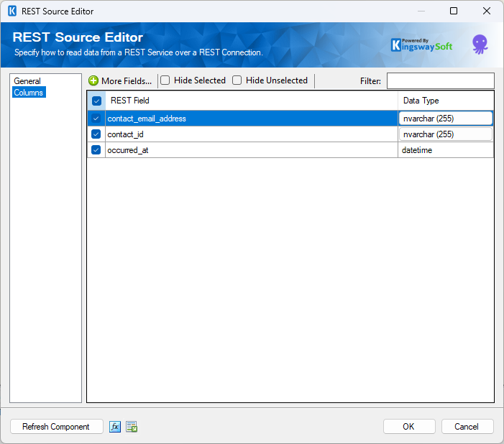Click the documentation icon beside fx button
Screen dimensions: 504x444
(x=132, y=427)
